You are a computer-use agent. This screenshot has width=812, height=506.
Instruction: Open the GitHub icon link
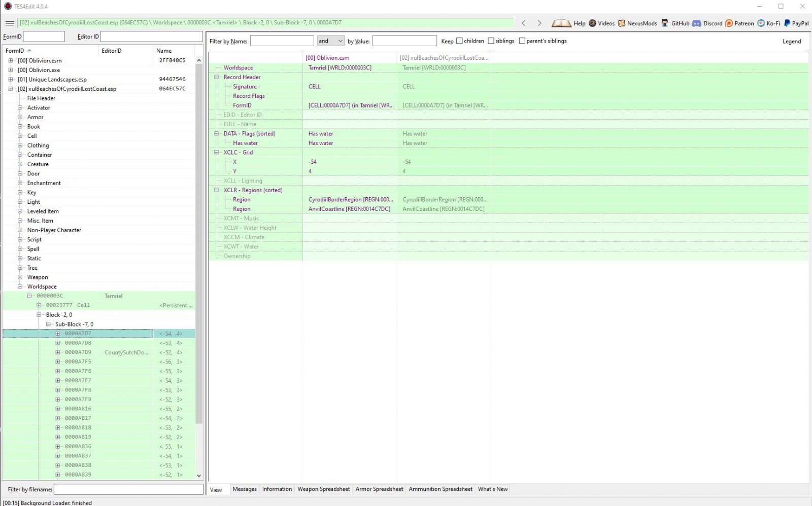click(665, 23)
